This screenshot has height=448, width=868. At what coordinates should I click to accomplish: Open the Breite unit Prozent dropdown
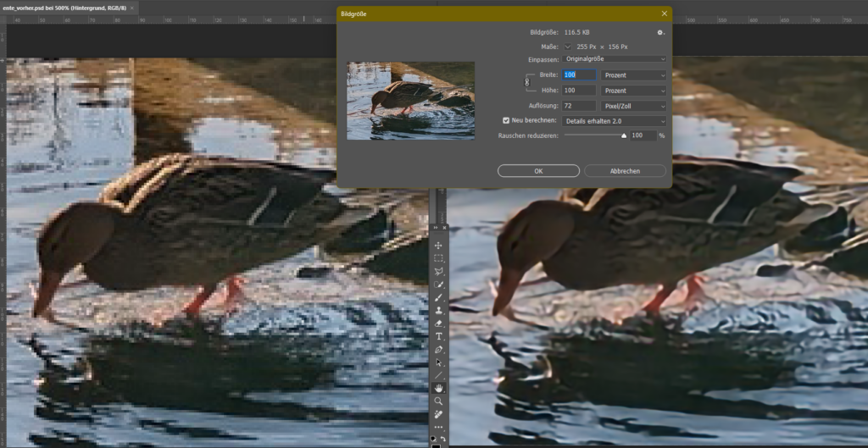tap(634, 75)
